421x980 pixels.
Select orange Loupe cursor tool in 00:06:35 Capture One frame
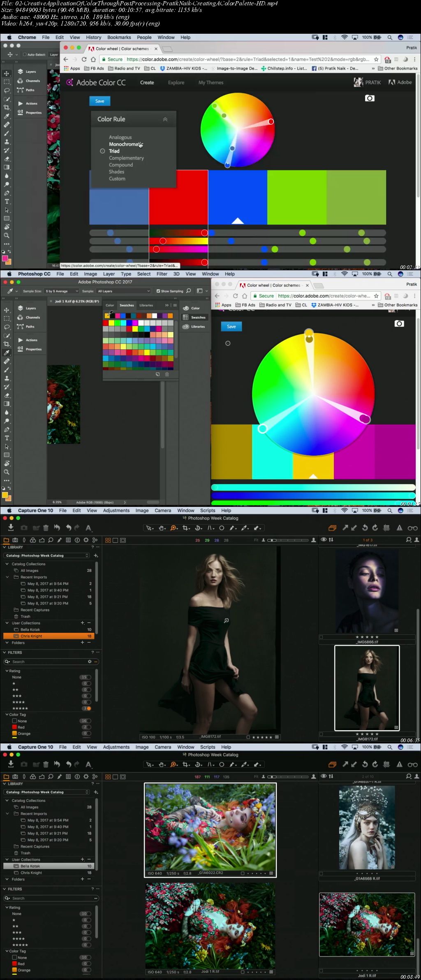coord(173,528)
